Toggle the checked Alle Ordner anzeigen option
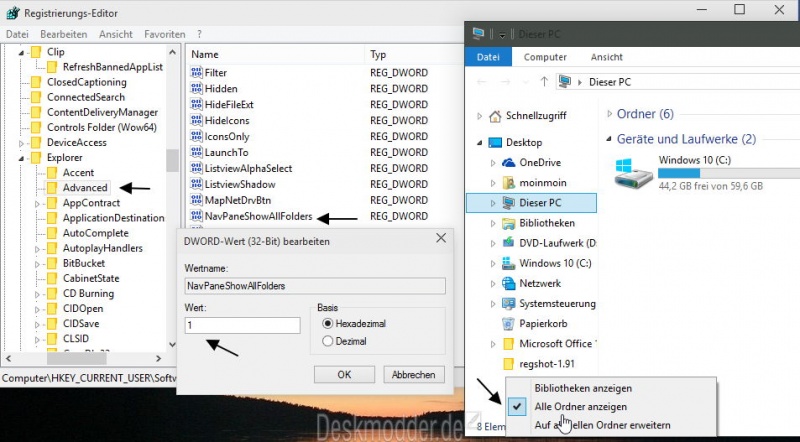 pos(580,407)
